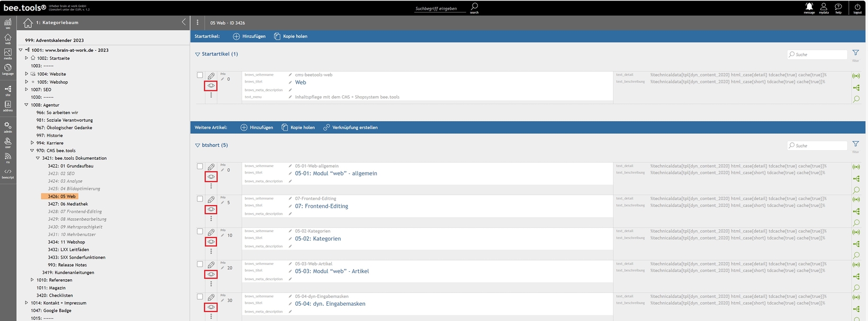This screenshot has height=321, width=868.
Task: Edit article 07: Frontend-Editing pencil icon
Action: [x=211, y=200]
